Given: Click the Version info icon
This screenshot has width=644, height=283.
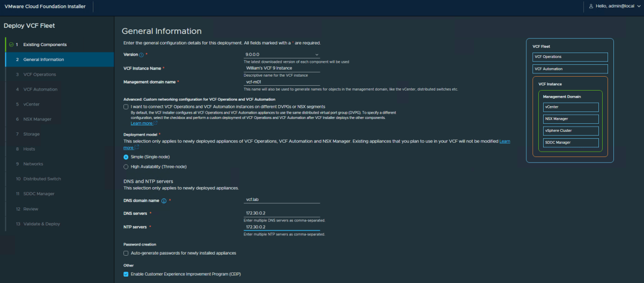Looking at the screenshot, I should [142, 55].
